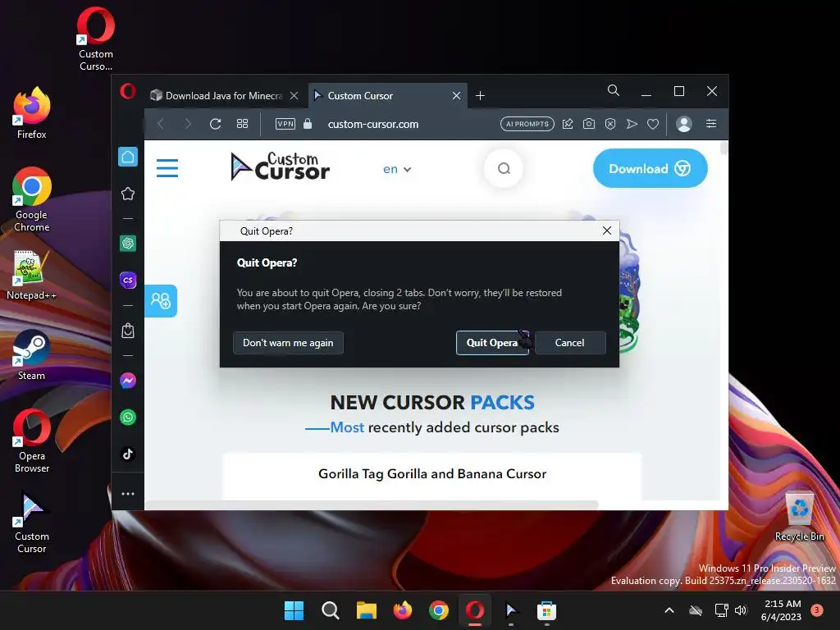Image resolution: width=840 pixels, height=630 pixels.
Task: Cancel the Quit Opera dialog
Action: click(x=570, y=343)
